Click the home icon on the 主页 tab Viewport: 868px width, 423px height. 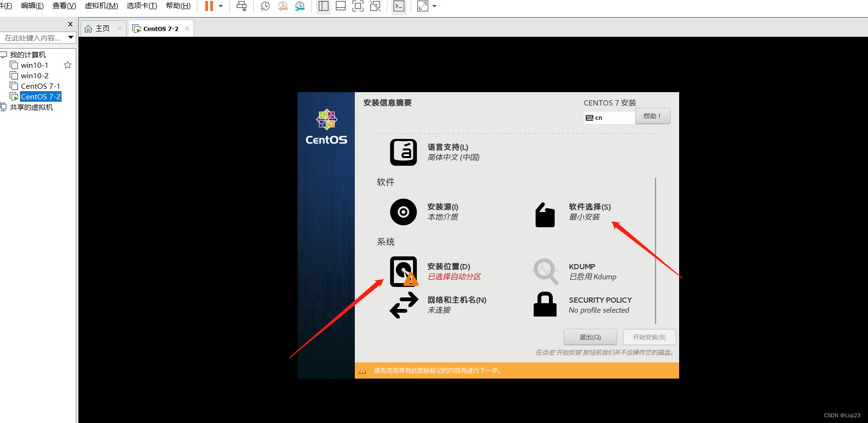click(x=88, y=29)
